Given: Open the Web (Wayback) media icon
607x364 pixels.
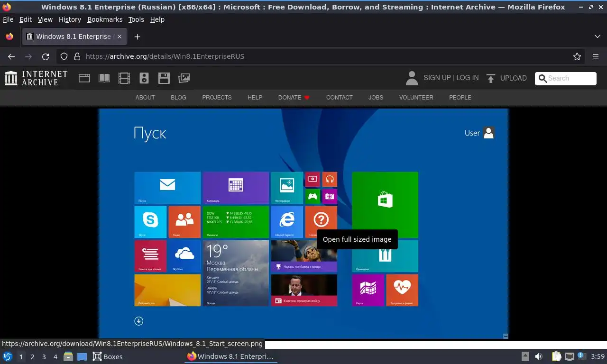Looking at the screenshot, I should pyautogui.click(x=84, y=78).
